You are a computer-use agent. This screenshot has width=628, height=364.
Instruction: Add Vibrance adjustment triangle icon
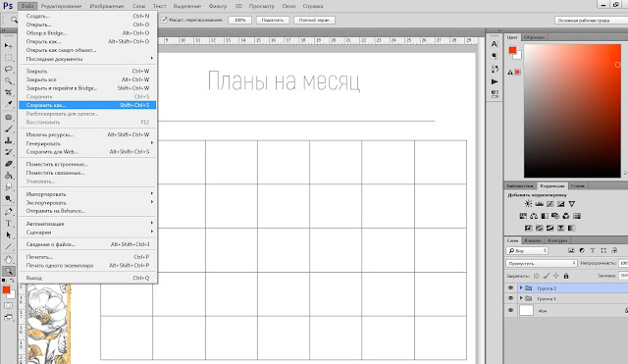(x=572, y=204)
